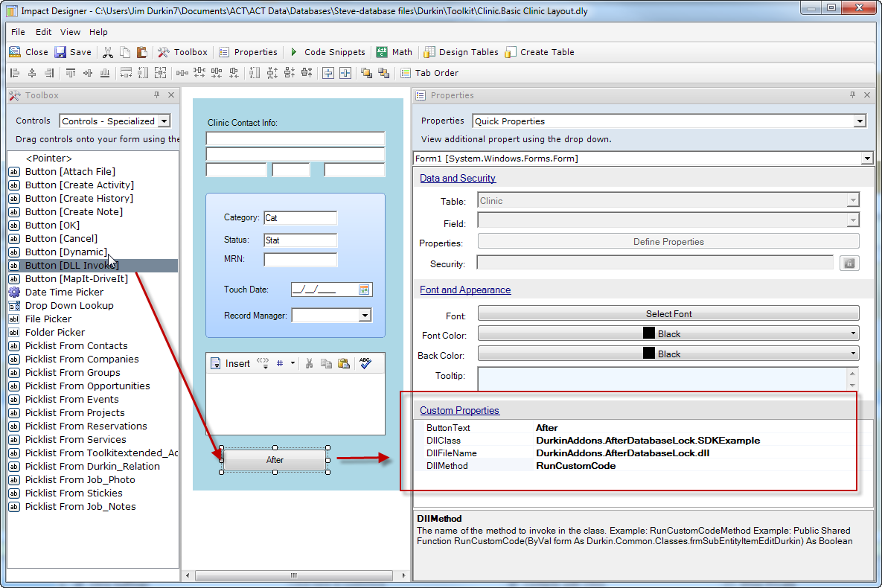Click the Send to Back icon
Viewport: 882px width, 588px height.
383,73
